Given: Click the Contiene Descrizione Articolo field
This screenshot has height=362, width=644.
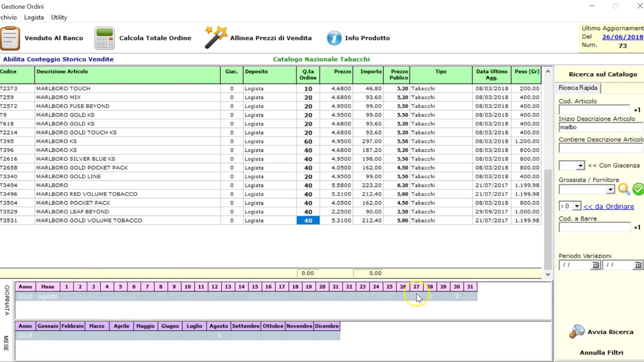Looking at the screenshot, I should pos(601,148).
